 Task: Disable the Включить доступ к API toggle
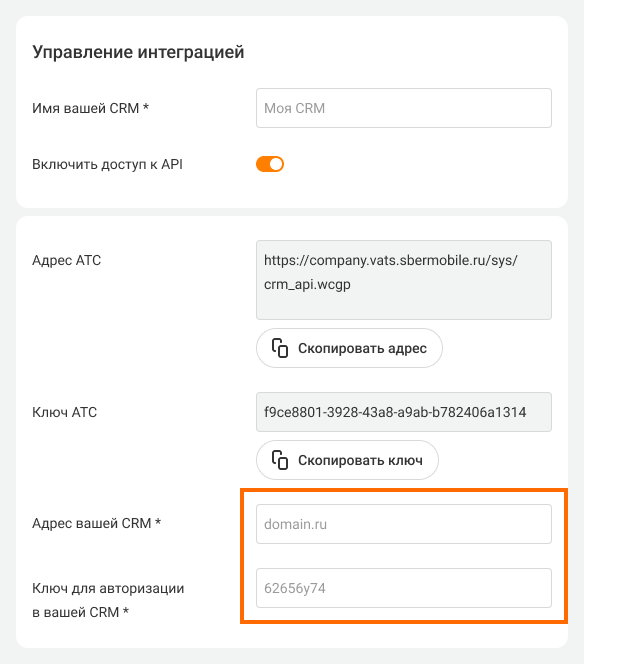[x=270, y=164]
